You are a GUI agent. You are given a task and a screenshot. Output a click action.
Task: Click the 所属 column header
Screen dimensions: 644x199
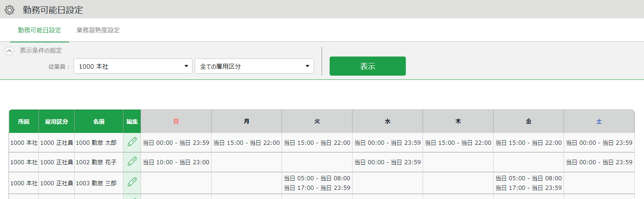[x=24, y=121]
